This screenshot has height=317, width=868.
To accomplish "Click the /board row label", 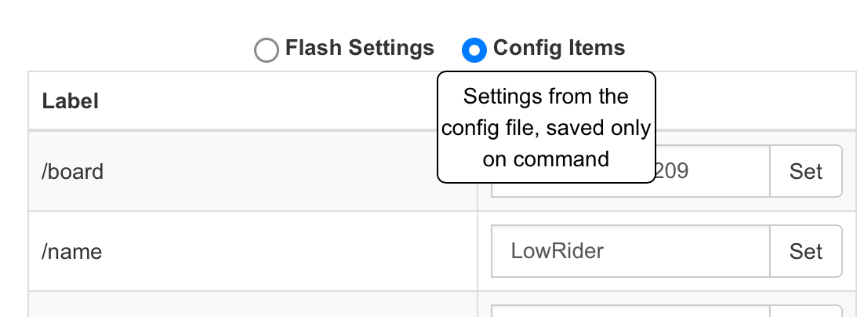I will pyautogui.click(x=72, y=171).
